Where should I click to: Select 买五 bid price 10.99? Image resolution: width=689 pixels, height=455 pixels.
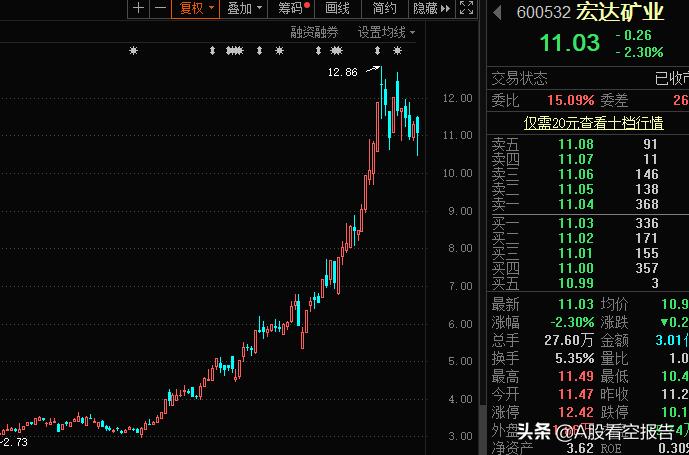[x=576, y=284]
